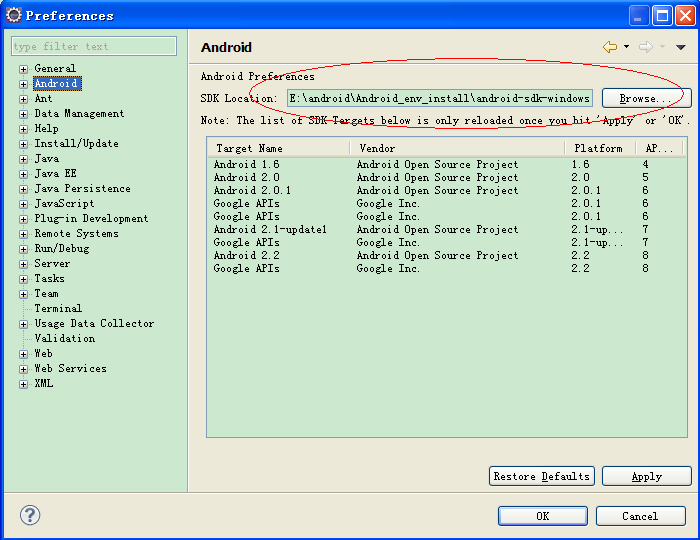The width and height of the screenshot is (700, 540).
Task: Click the Apply button
Action: 646,476
